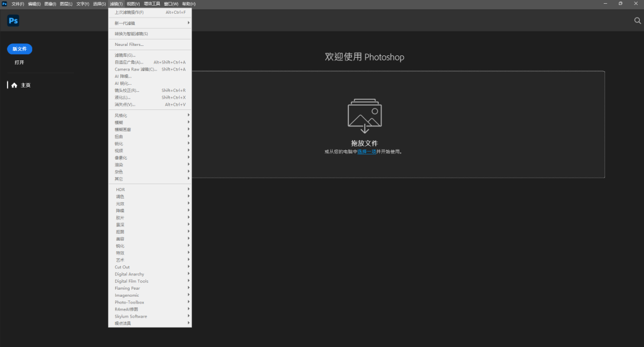Open the 图层(L) menu
The width and height of the screenshot is (644, 347).
coord(66,4)
